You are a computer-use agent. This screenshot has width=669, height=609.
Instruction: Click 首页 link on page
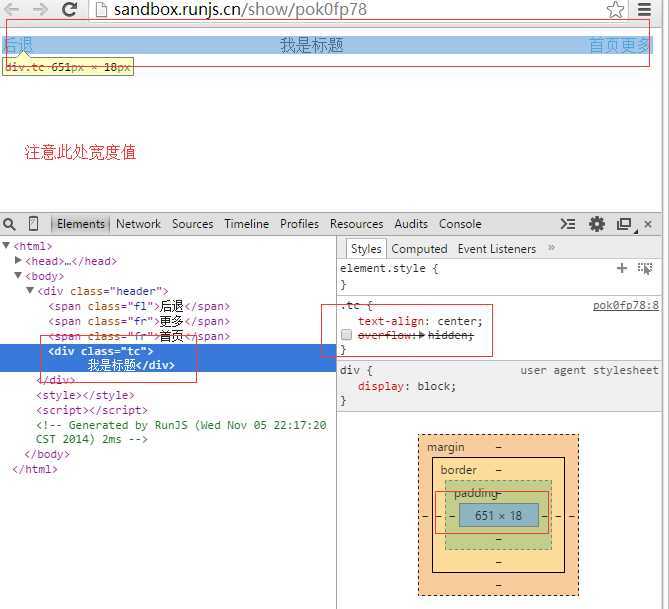coord(605,45)
